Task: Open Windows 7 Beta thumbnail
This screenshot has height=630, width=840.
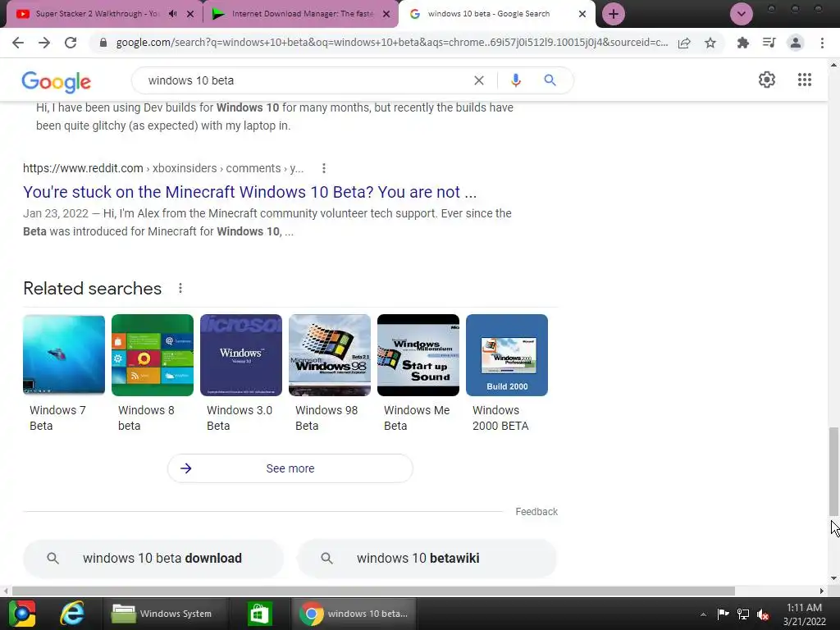Action: (64, 355)
